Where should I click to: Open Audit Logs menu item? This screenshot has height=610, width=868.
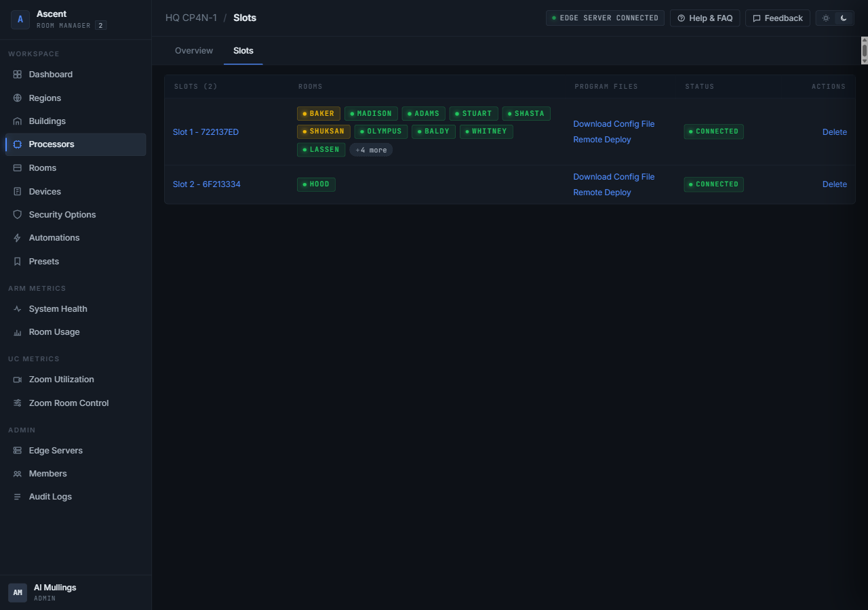point(76,497)
